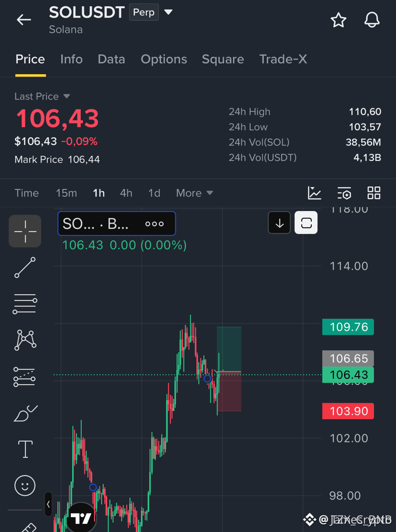Image resolution: width=396 pixels, height=532 pixels.
Task: Select the partially visible ruler measure tool
Action: pyautogui.click(x=29, y=528)
